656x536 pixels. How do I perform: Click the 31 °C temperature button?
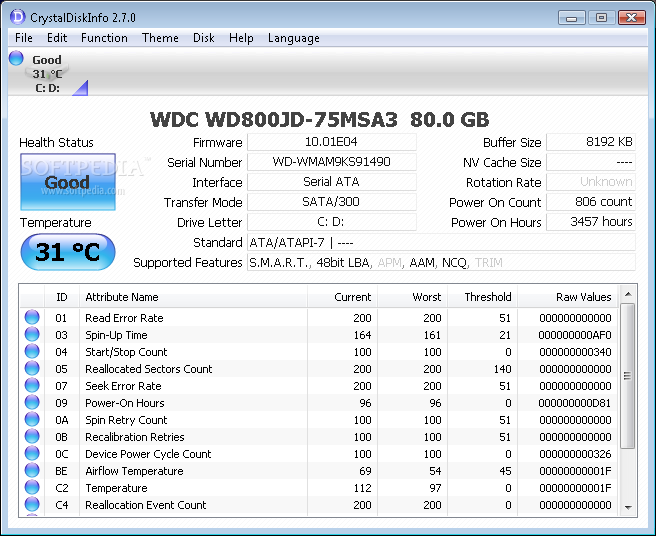68,251
